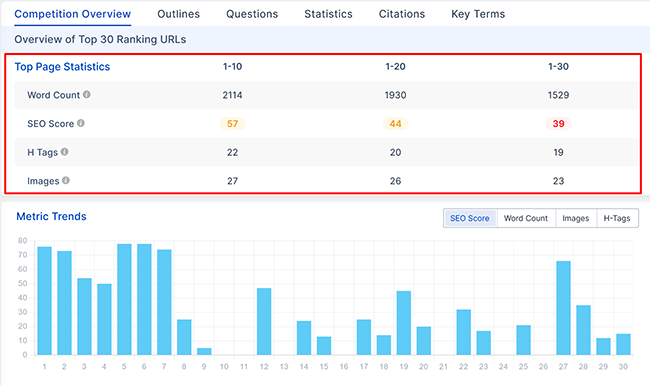Click the chart bar for rank 27

(x=563, y=308)
